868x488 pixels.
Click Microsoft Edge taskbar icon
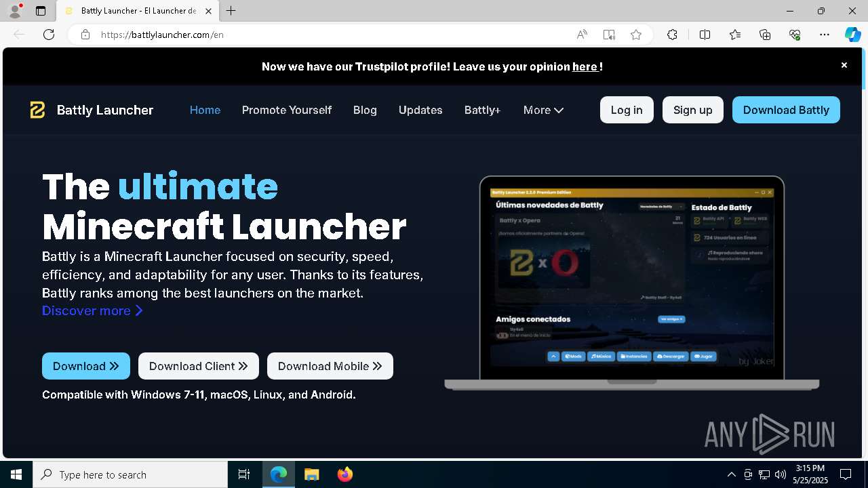click(x=279, y=474)
